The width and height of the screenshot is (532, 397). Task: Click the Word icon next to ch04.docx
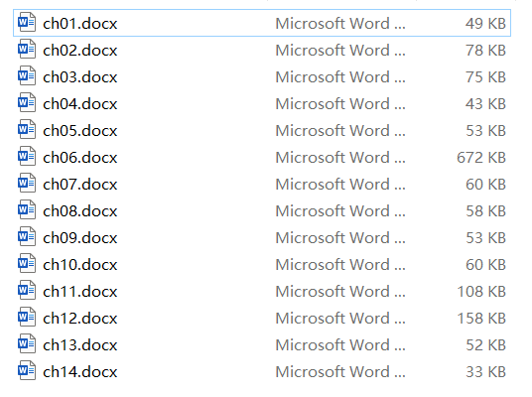coord(27,103)
